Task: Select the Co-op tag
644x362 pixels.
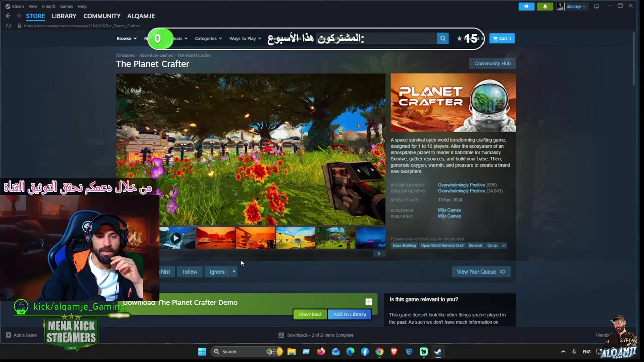Action: (492, 245)
